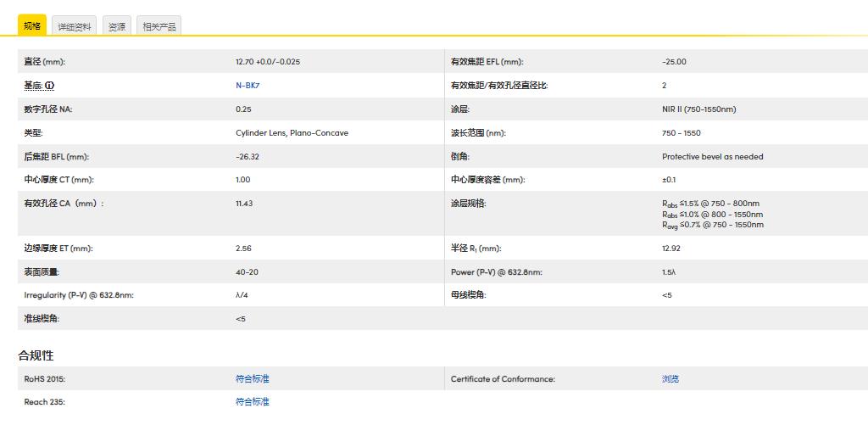Select the Ravg ≤0.7% @ 750 - 1550nm line
This screenshot has height=436, width=868.
(713, 225)
